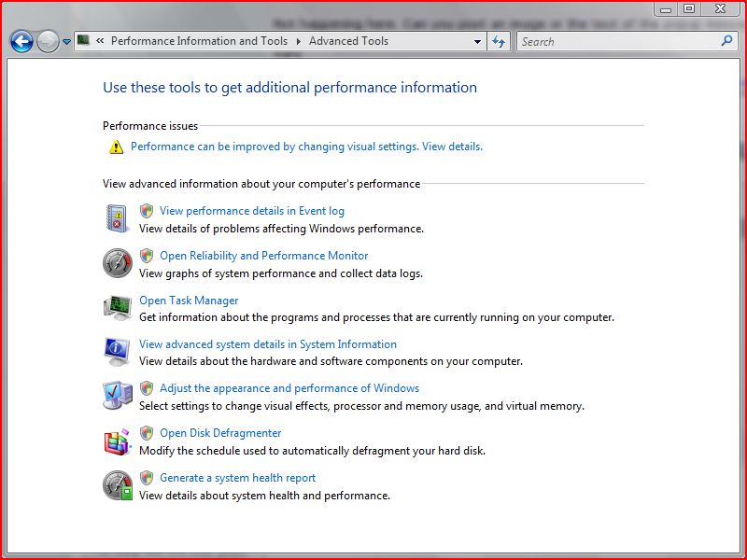Open Task Manager link
Screen dimensions: 747x560
pos(189,301)
